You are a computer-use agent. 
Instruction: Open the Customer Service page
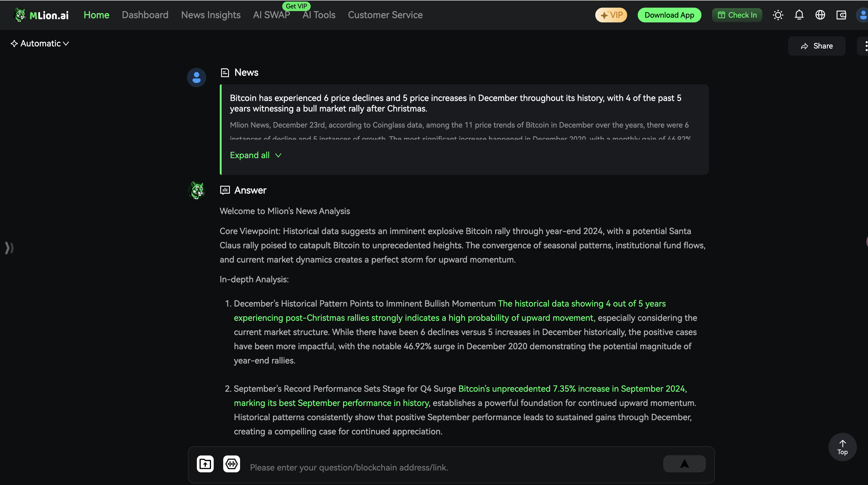385,15
